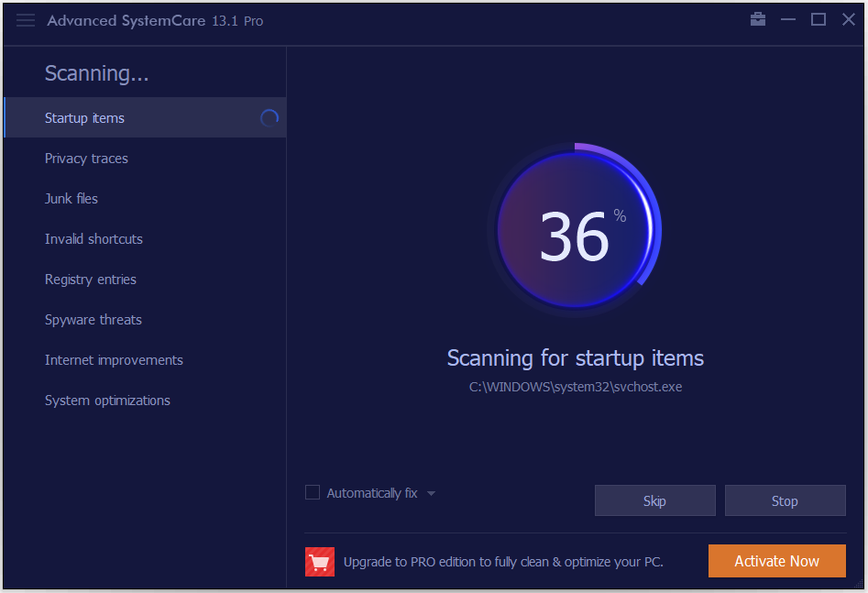868x593 pixels.
Task: Skip the current scan step
Action: click(x=654, y=500)
